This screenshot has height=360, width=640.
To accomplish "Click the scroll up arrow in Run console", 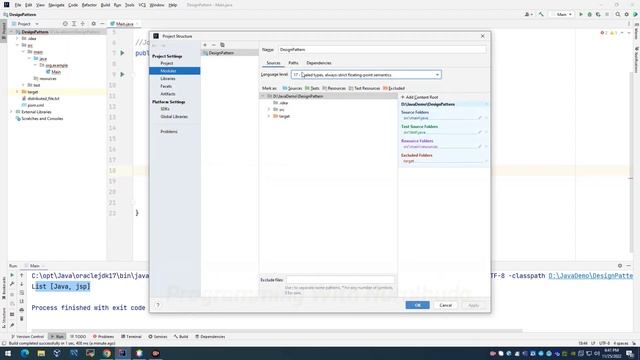I will (22, 276).
